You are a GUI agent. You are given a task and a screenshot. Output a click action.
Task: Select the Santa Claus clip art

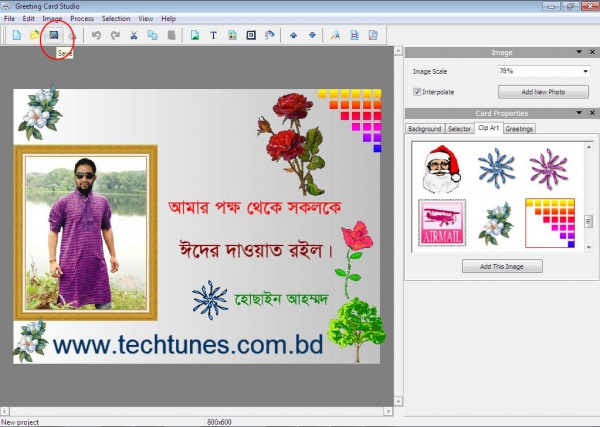(441, 169)
